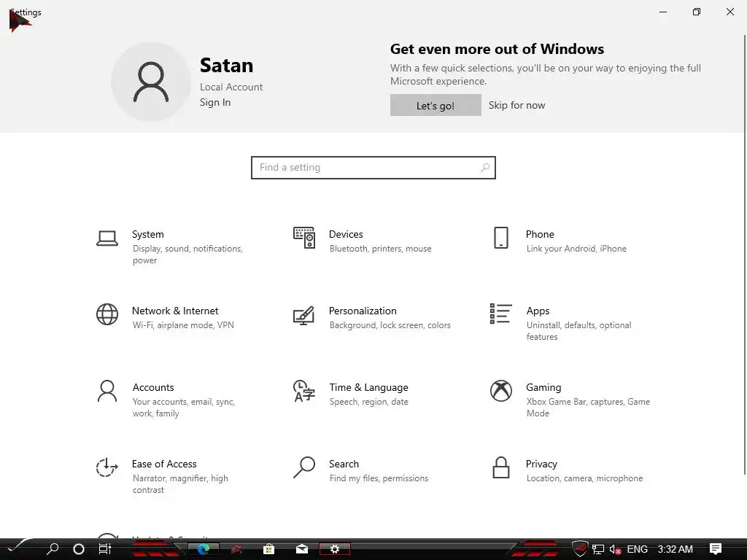Click the ENG language indicator

click(637, 549)
